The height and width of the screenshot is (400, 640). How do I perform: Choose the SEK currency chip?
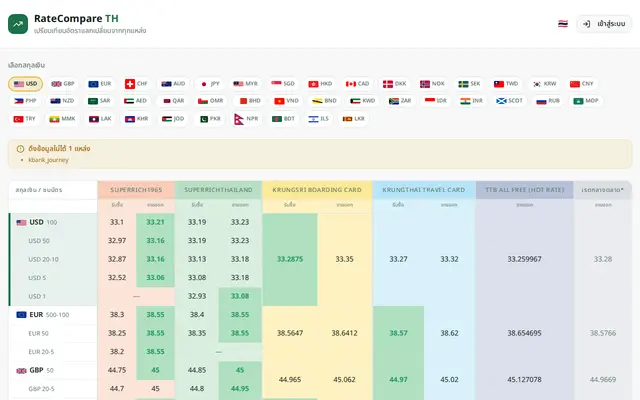(x=469, y=84)
